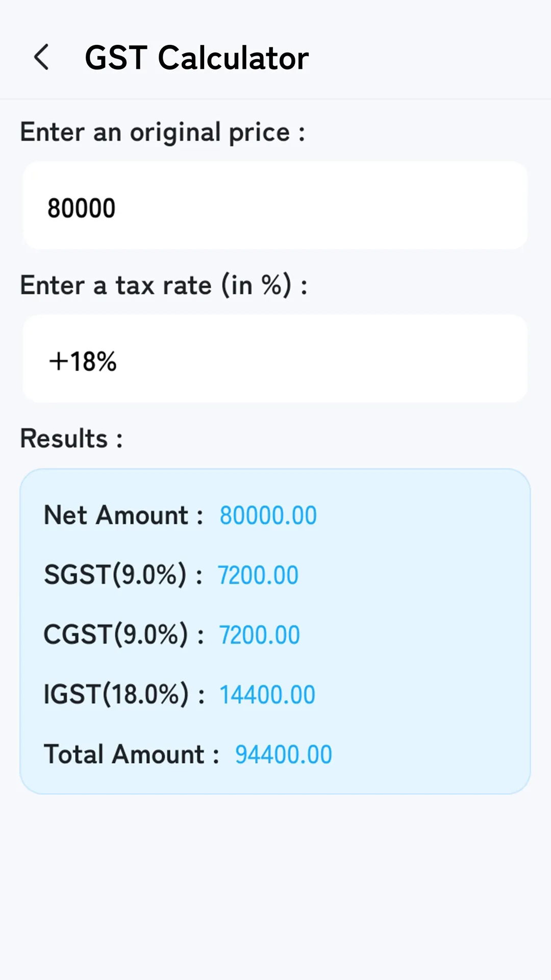Tap the SGST value 7200.00
This screenshot has width=551, height=980.
click(x=258, y=575)
